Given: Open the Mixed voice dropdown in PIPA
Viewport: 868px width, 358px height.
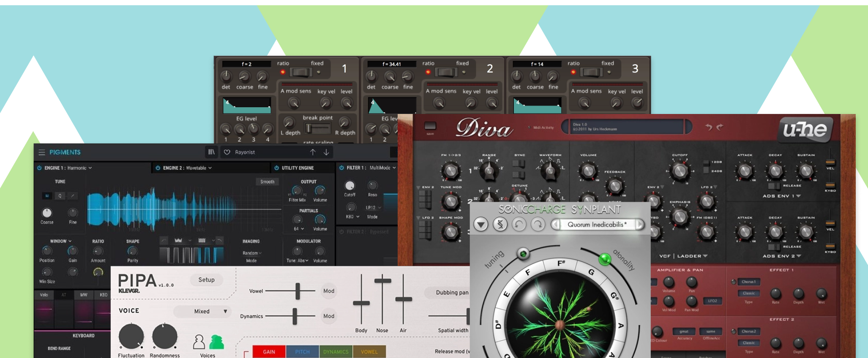Looking at the screenshot, I should tap(202, 312).
